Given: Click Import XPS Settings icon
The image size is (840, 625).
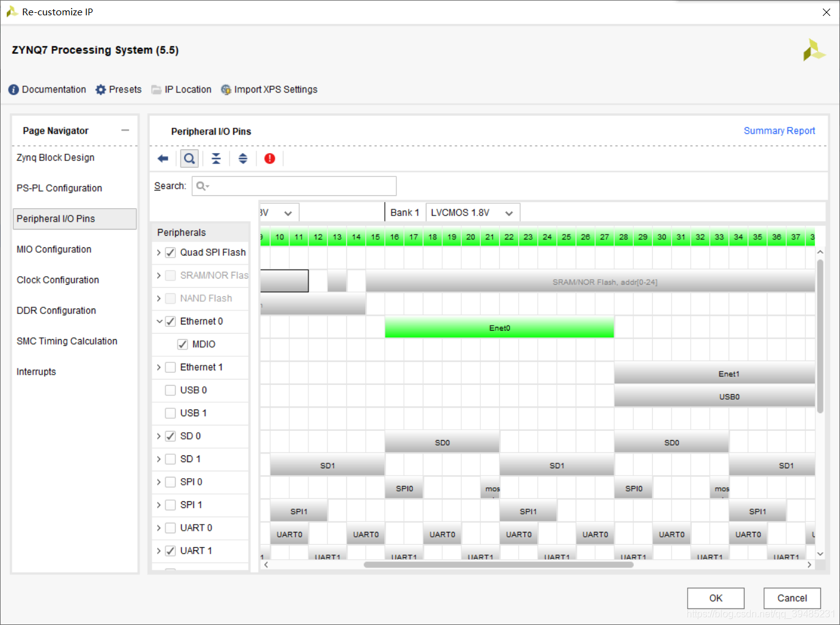Looking at the screenshot, I should tap(226, 89).
